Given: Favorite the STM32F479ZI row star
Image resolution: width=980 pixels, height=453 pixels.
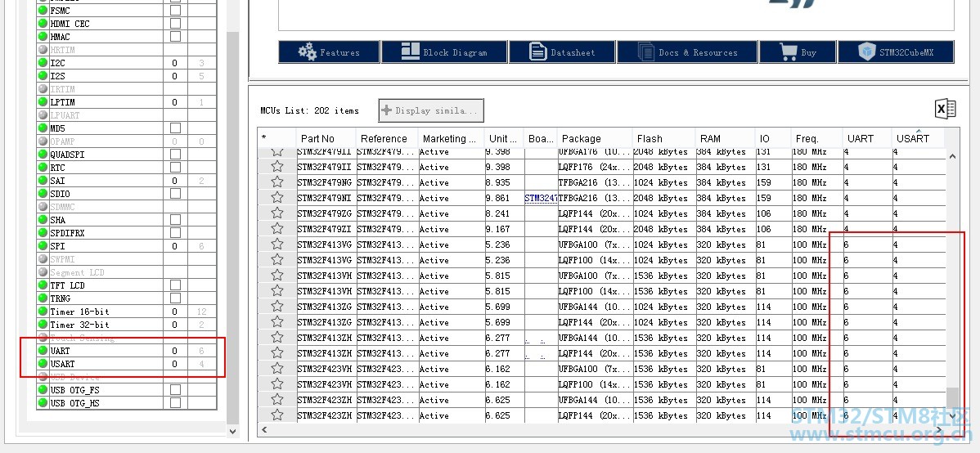Looking at the screenshot, I should pyautogui.click(x=277, y=229).
